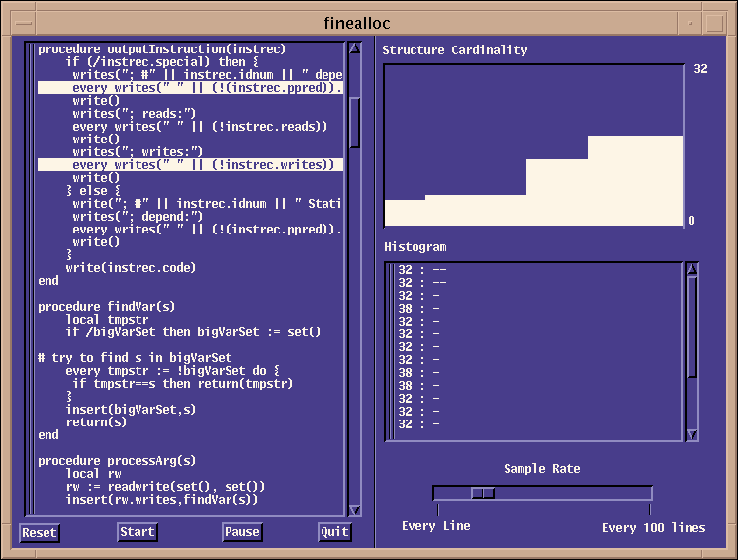Screen dimensions: 738x560
Task: Select the highlighted instrec.ppred writes line
Action: coord(190,88)
